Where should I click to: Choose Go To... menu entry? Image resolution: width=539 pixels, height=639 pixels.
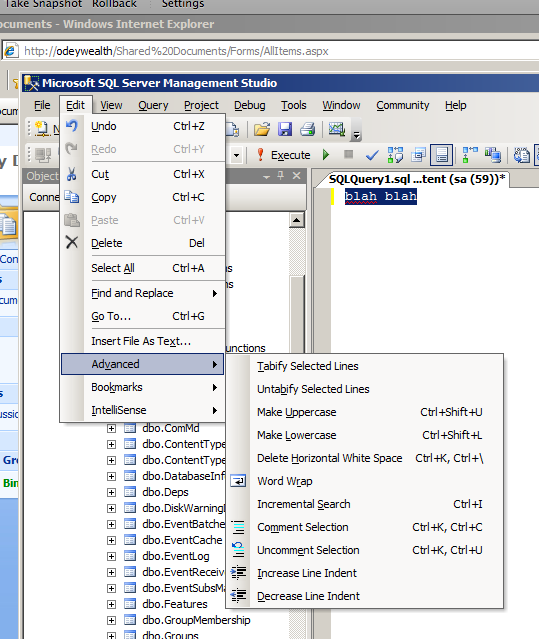143,316
